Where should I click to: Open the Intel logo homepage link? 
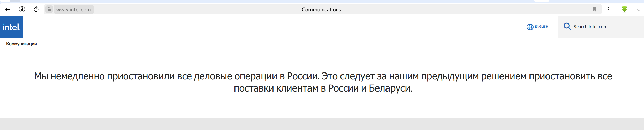coord(11,27)
